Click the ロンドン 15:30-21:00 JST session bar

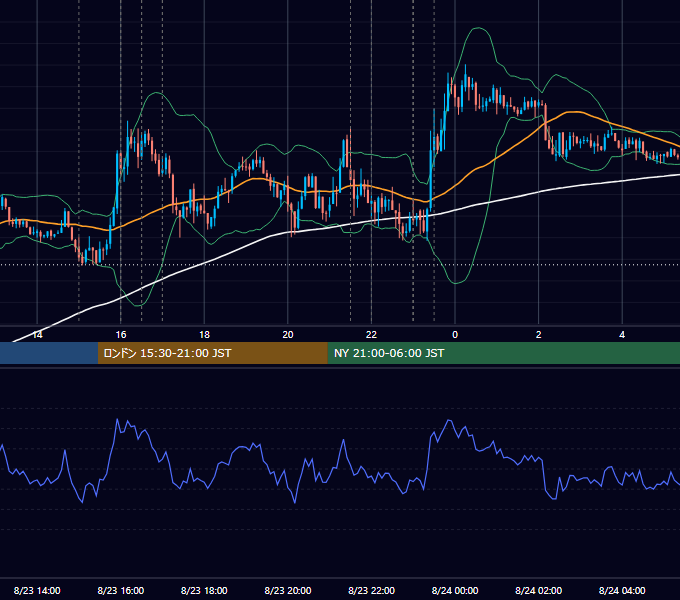tap(212, 353)
